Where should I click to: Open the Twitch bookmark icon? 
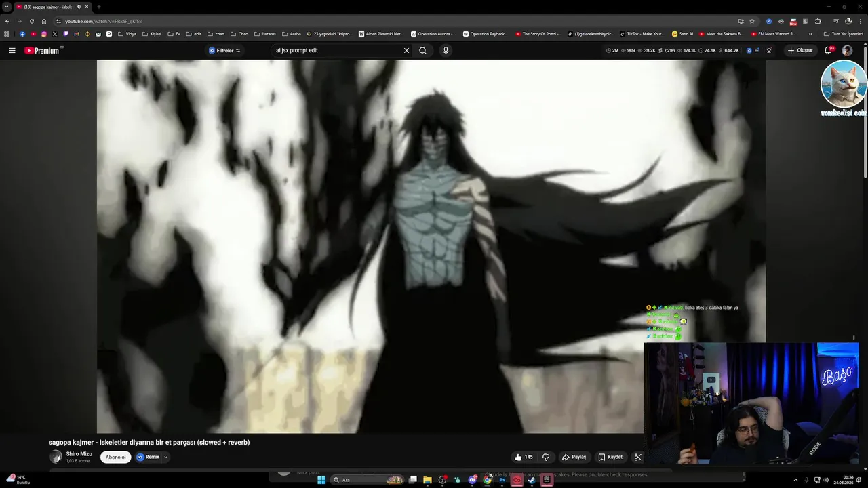[x=66, y=33]
